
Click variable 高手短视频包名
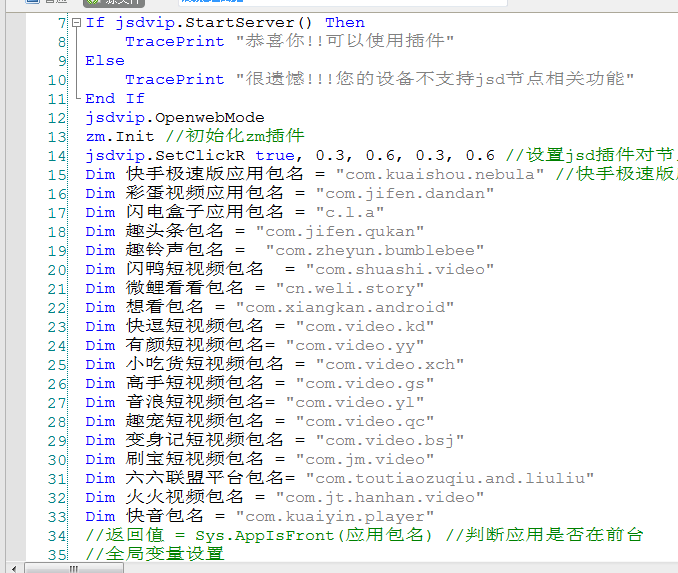click(x=195, y=384)
